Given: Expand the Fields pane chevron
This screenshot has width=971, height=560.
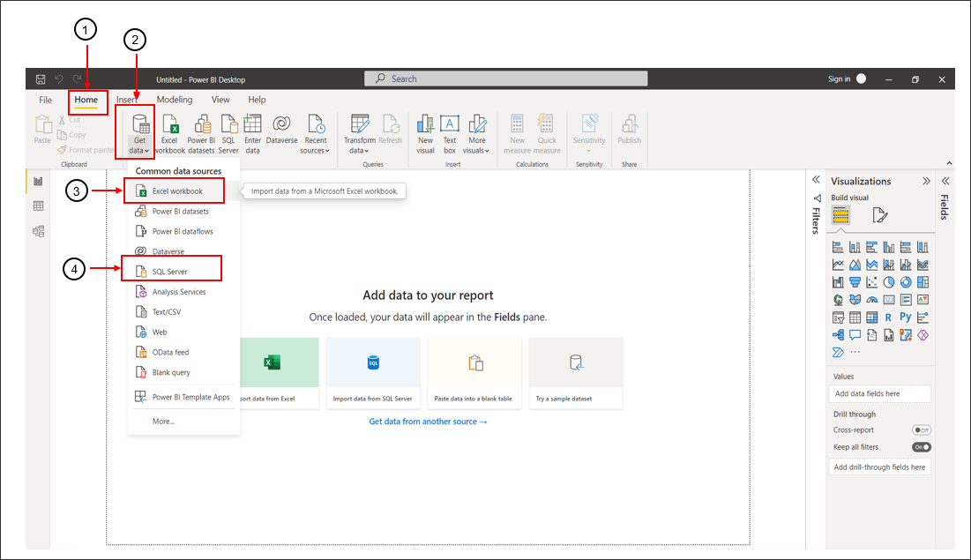Looking at the screenshot, I should tap(945, 181).
